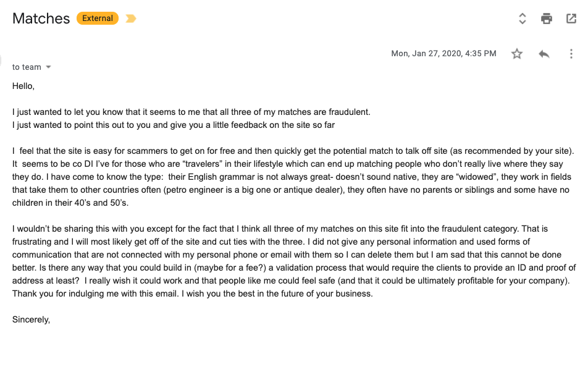Click the Mon, Jan 27, 2020 timestamp
The height and width of the screenshot is (367, 588).
(443, 54)
